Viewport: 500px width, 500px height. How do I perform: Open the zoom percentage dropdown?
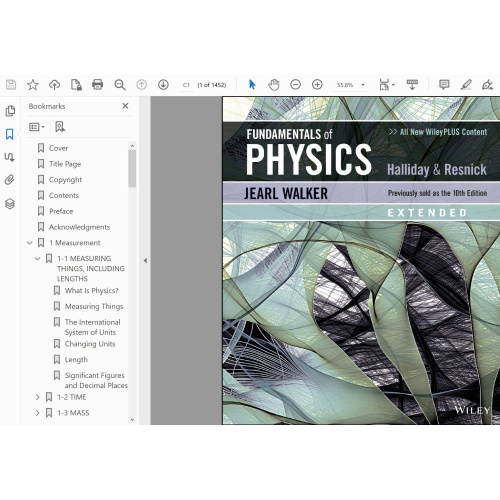363,85
